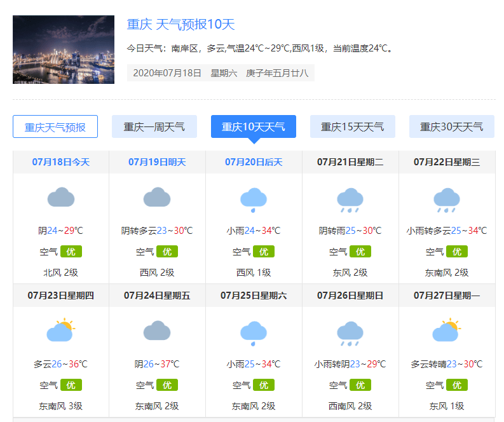Click the rain icon for 07月21日星期二

pyautogui.click(x=350, y=200)
